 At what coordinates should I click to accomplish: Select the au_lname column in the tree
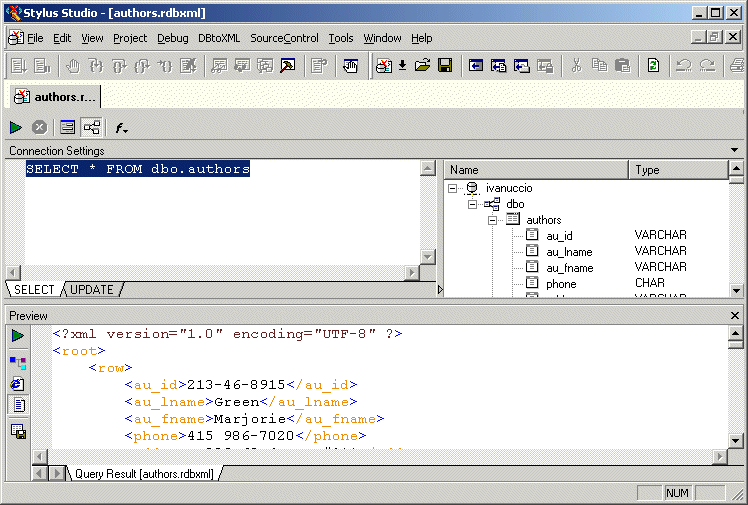[570, 252]
